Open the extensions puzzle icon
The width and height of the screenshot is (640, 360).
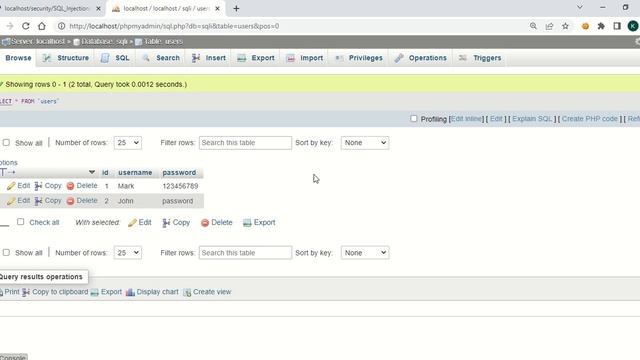tap(601, 26)
